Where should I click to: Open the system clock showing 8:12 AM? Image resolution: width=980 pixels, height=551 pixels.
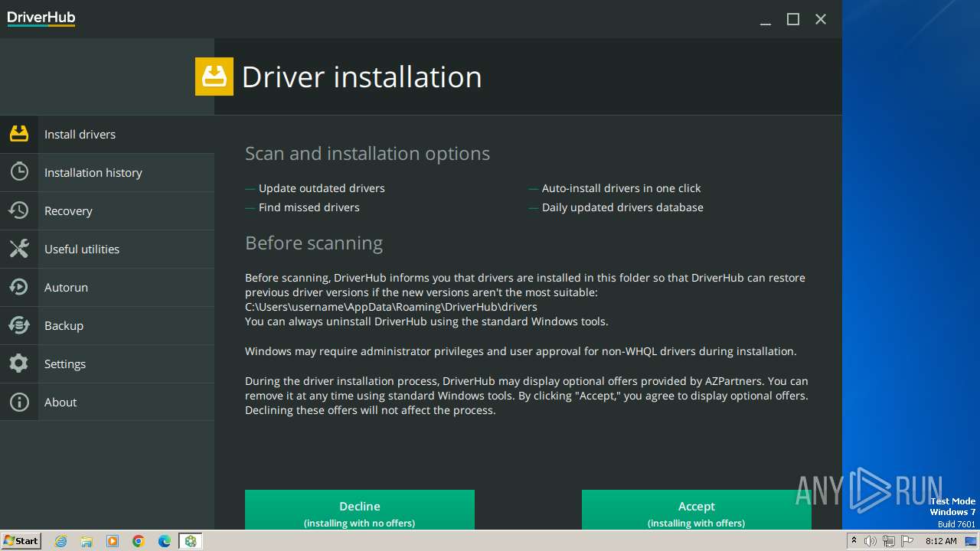(x=941, y=541)
